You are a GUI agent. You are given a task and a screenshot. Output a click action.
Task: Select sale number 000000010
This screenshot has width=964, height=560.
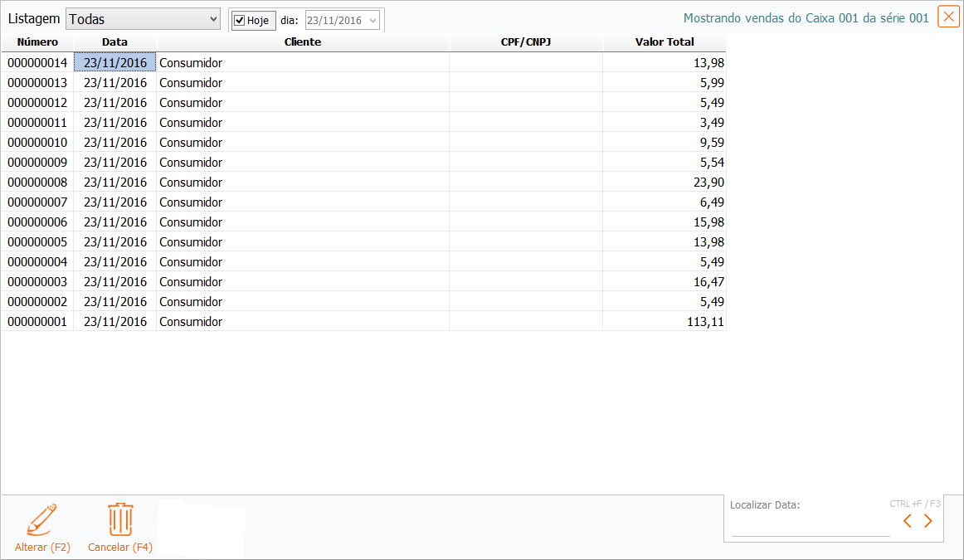click(37, 142)
